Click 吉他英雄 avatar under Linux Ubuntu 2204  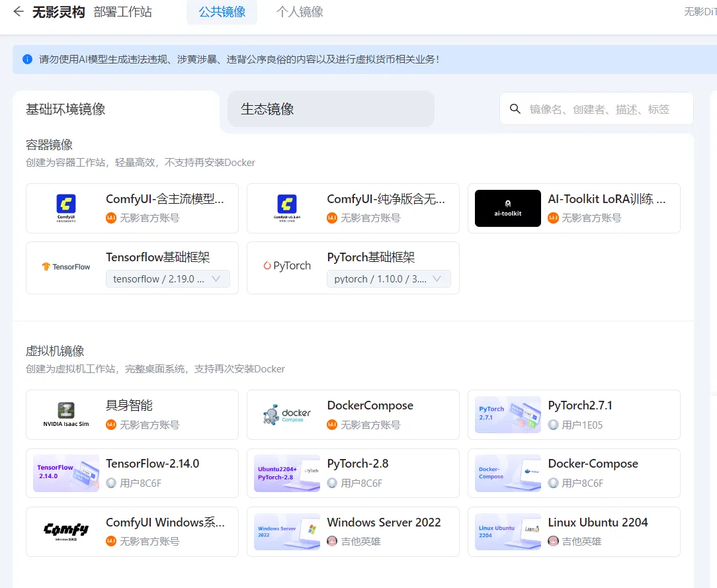point(554,541)
